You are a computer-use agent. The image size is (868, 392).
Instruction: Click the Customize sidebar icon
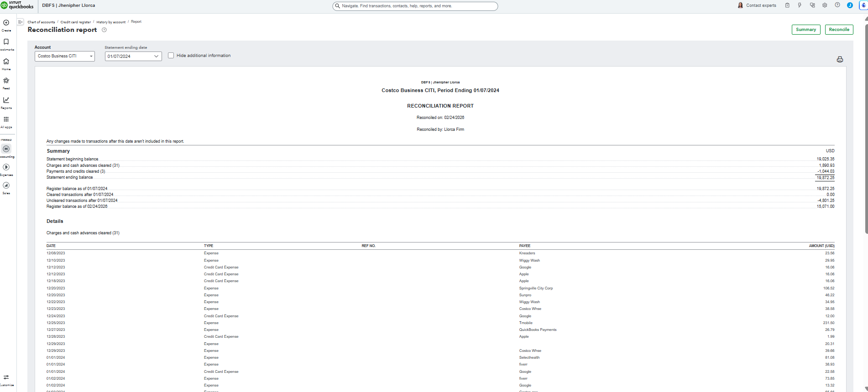click(x=6, y=377)
